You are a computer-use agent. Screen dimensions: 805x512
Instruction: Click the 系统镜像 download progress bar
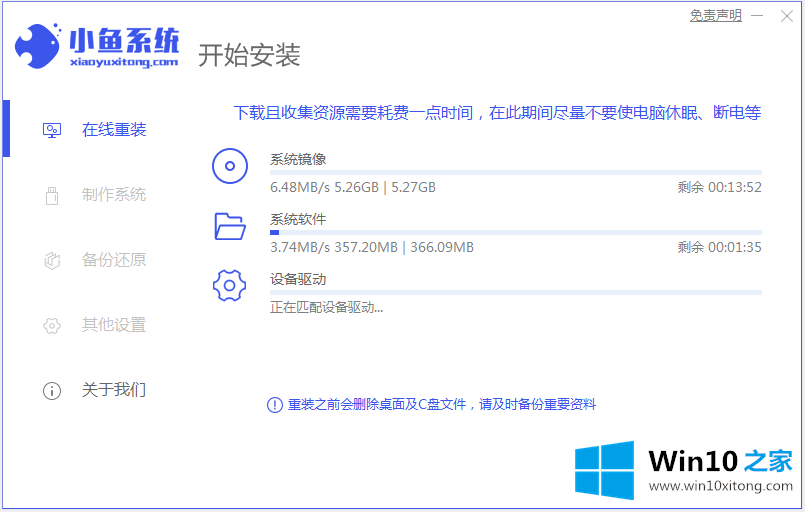[x=515, y=173]
